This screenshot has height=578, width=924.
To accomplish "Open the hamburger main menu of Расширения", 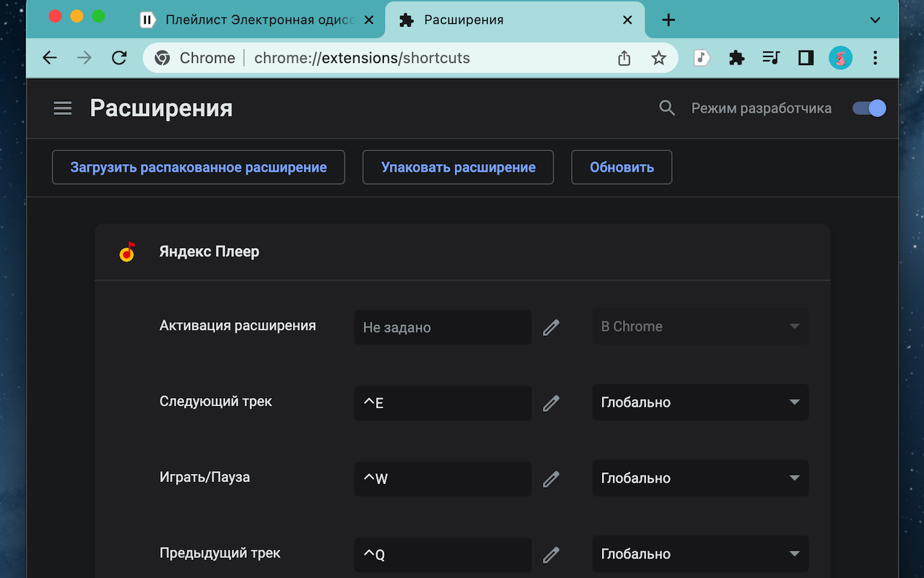I will 63,108.
